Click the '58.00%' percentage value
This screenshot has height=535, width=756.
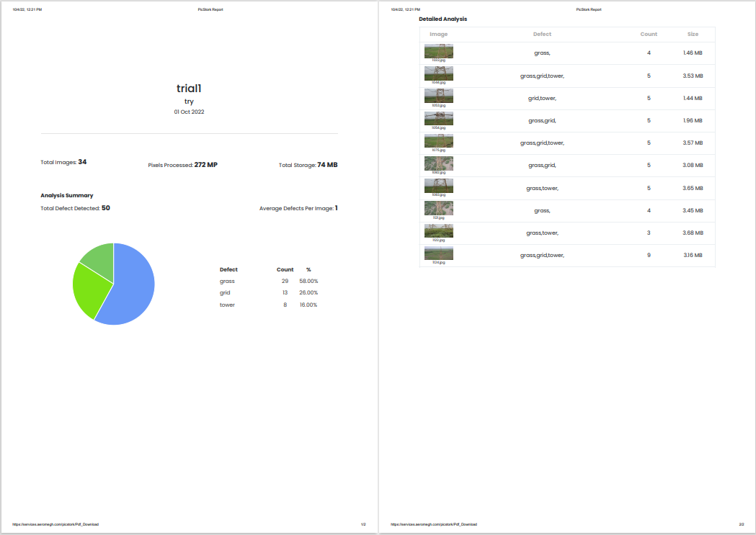point(308,282)
